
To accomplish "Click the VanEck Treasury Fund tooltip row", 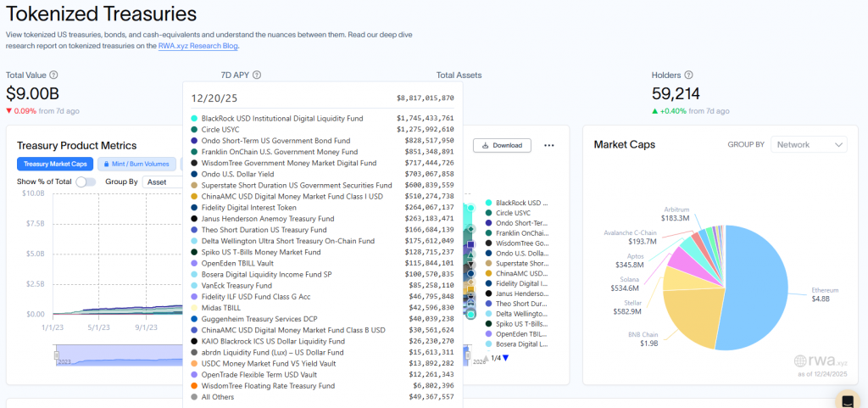I will click(x=323, y=286).
